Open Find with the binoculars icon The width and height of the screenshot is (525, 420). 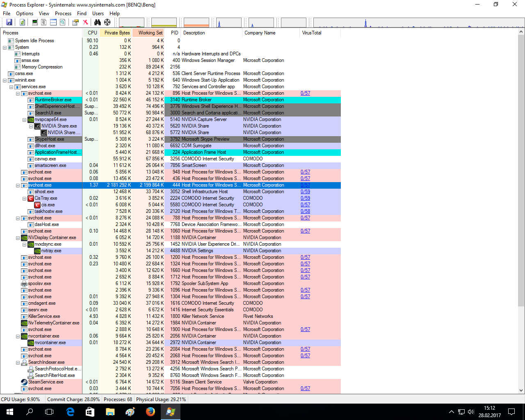tap(97, 22)
